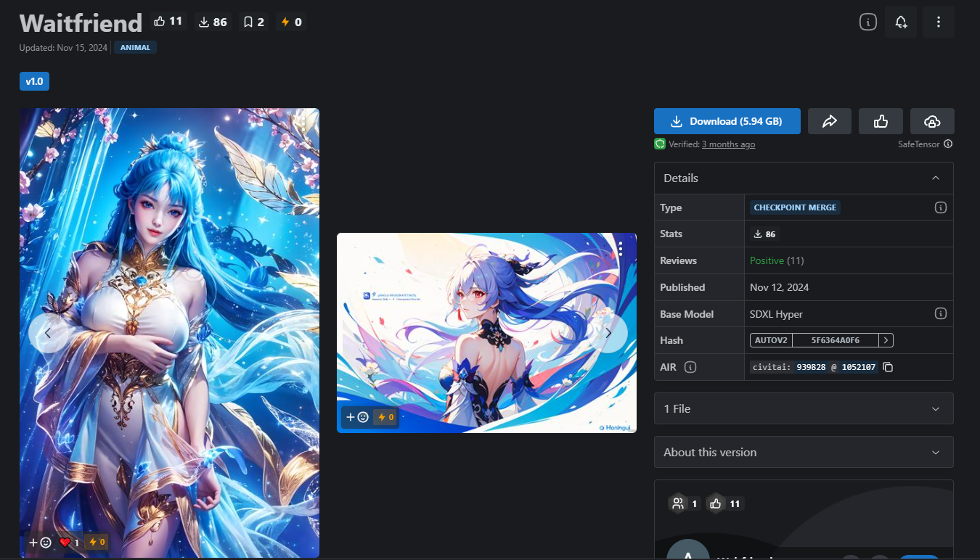
Task: Click the notification bell icon
Action: tap(901, 22)
